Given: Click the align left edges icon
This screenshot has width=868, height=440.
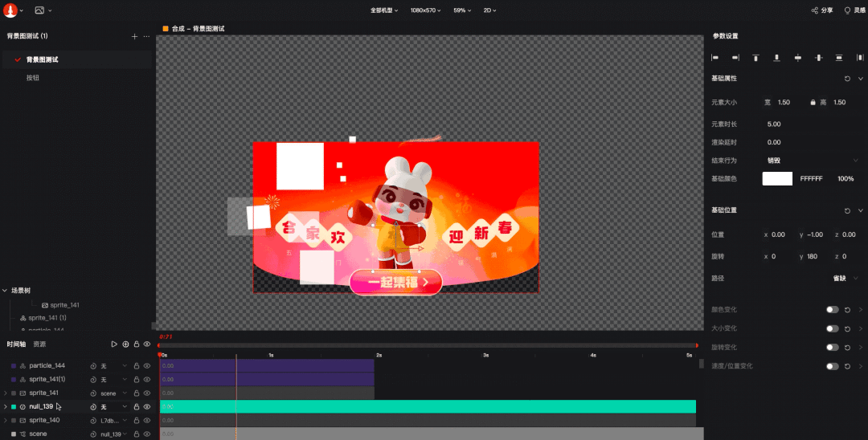Looking at the screenshot, I should 715,58.
